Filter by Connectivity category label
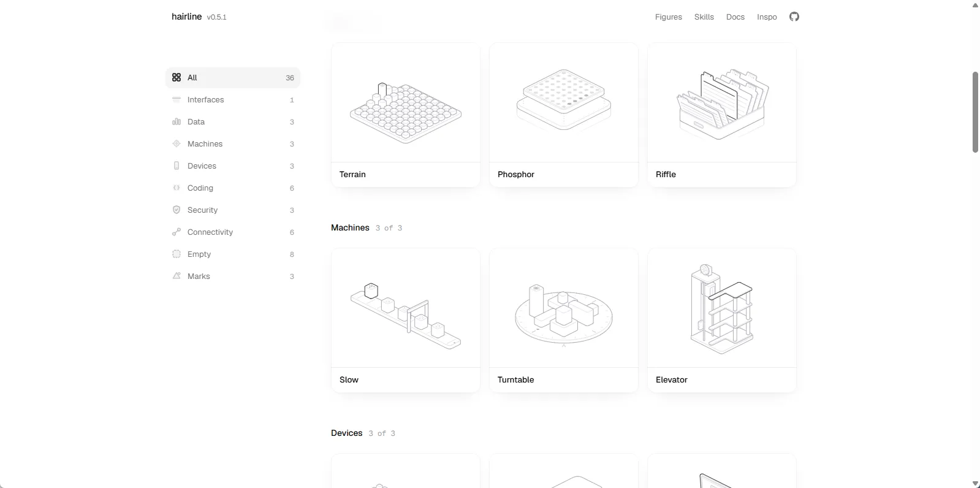The width and height of the screenshot is (980, 488). click(x=210, y=232)
